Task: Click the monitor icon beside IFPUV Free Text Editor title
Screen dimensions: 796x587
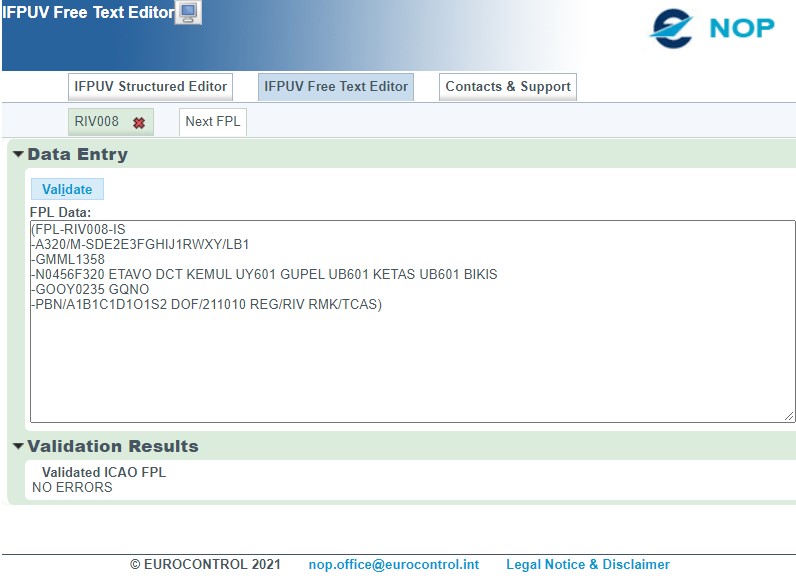Action: pyautogui.click(x=188, y=12)
